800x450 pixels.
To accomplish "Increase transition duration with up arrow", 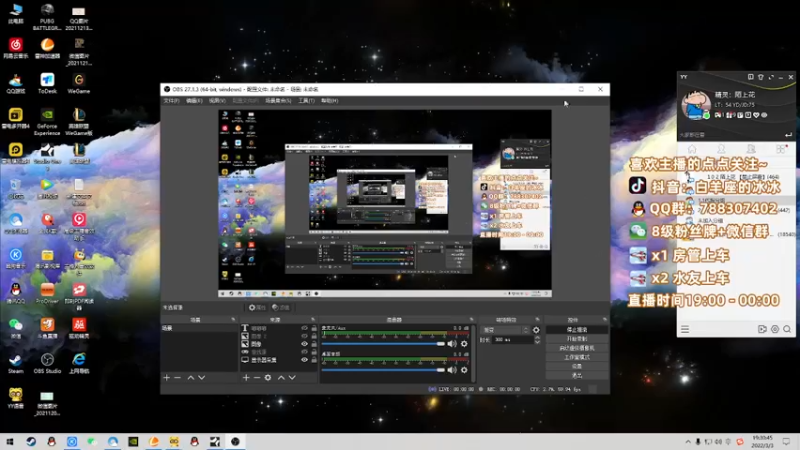I will click(x=537, y=338).
